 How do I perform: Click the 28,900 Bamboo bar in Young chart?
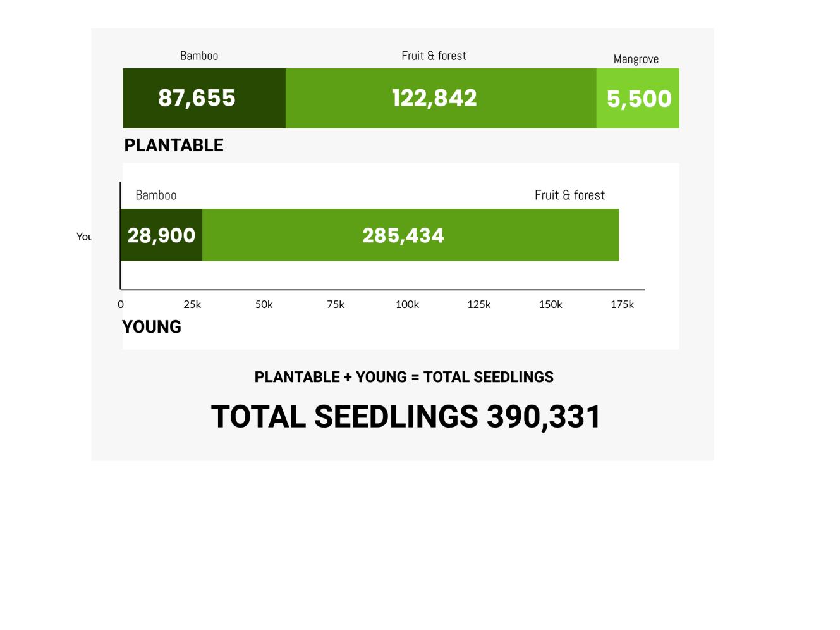pyautogui.click(x=161, y=235)
